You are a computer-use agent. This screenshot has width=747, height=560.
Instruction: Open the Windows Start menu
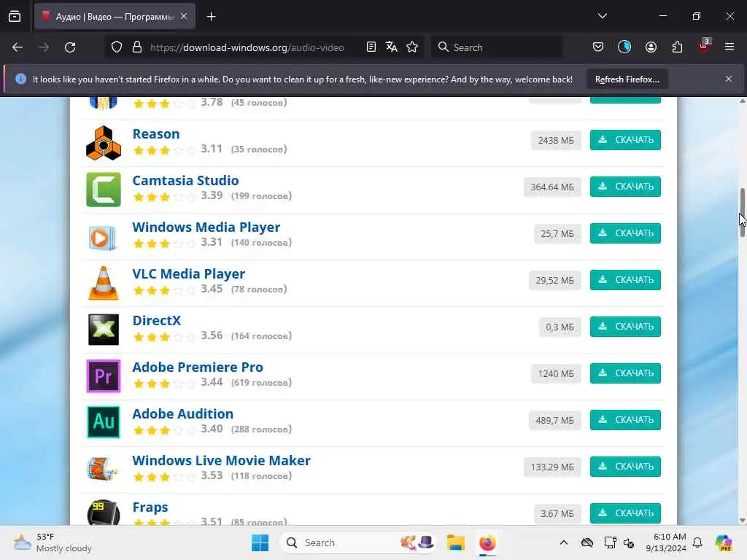click(x=260, y=542)
